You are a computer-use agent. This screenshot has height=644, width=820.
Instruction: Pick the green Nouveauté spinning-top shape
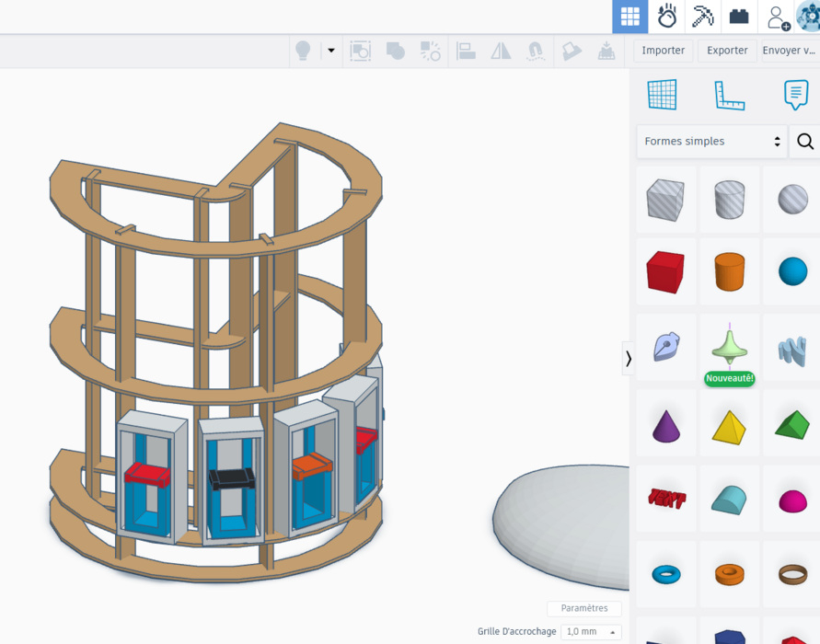(730, 345)
